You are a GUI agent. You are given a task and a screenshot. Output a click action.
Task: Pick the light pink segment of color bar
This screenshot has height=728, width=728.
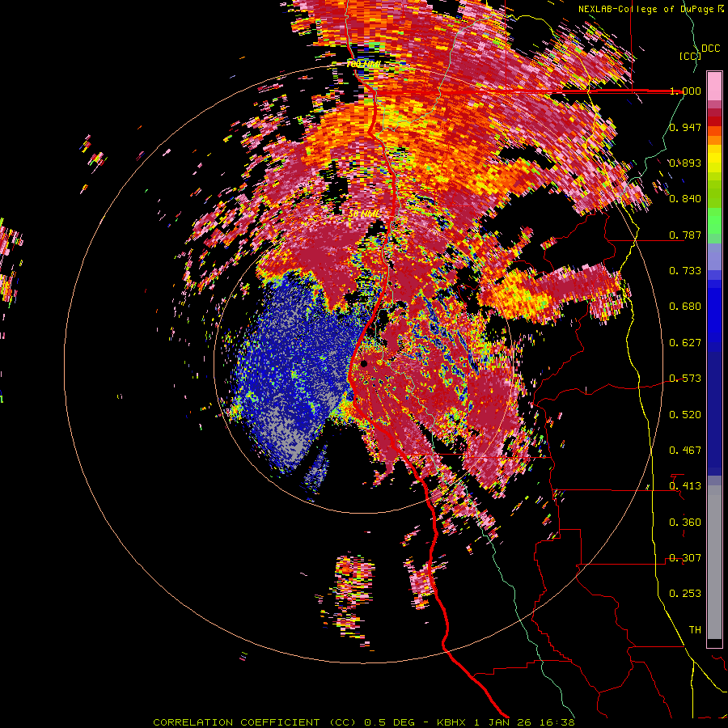(714, 86)
